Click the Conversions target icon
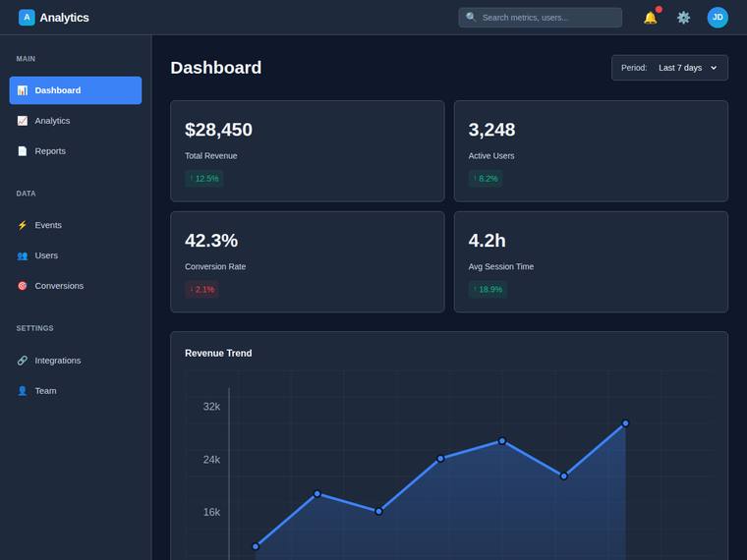This screenshot has height=560, width=747. (x=23, y=286)
